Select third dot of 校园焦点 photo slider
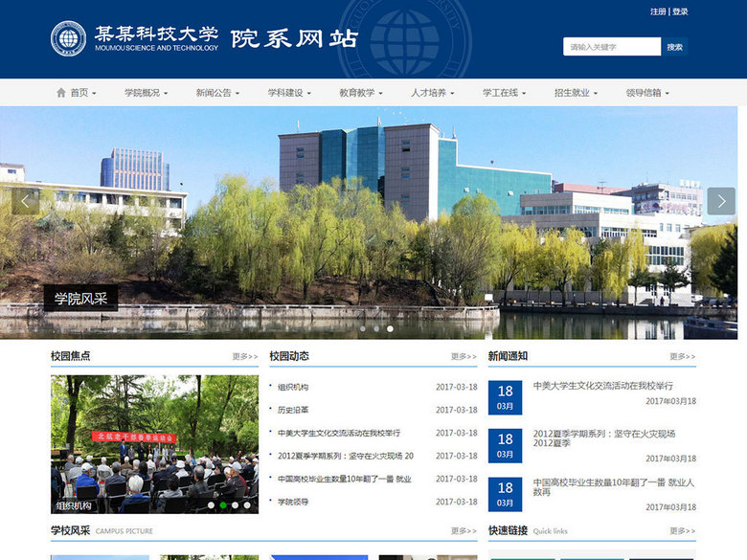Viewport: 747px width, 560px height. pos(235,505)
